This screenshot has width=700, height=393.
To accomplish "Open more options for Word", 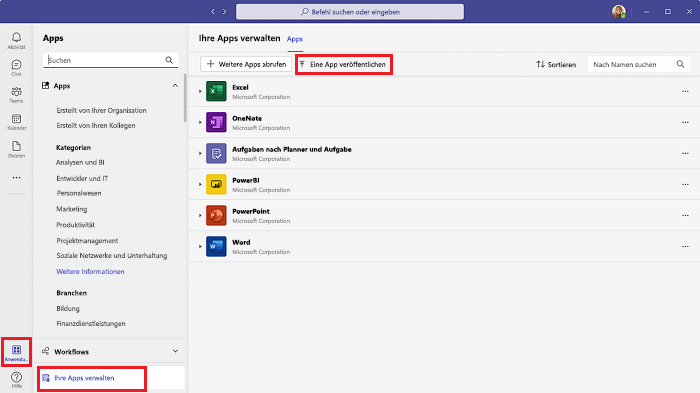I will coord(685,247).
